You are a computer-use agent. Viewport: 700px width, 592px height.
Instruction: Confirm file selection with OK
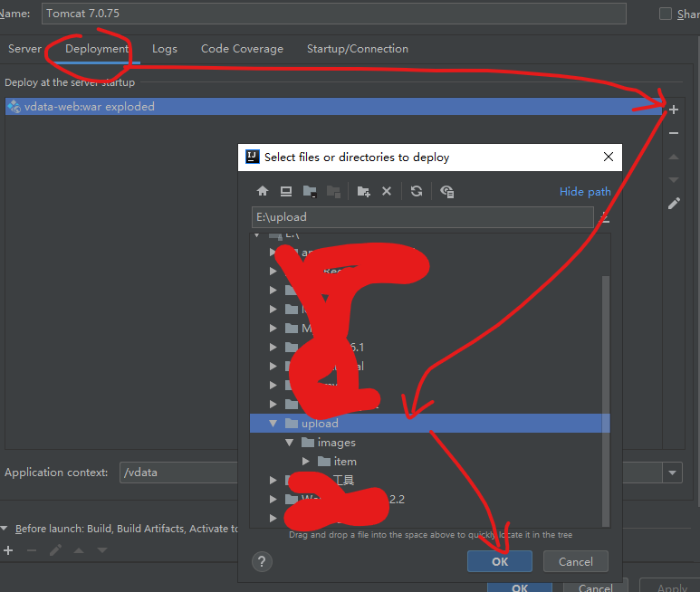pyautogui.click(x=500, y=561)
